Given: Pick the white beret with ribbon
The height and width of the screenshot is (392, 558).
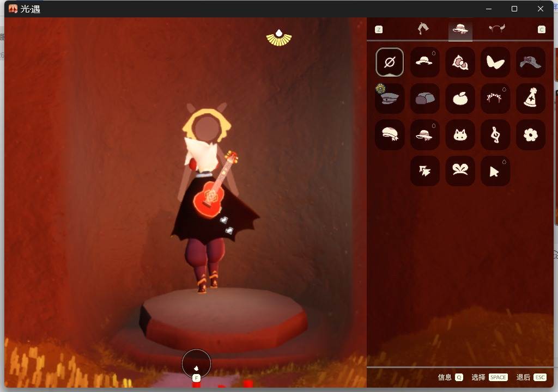Looking at the screenshot, I should pos(389,134).
